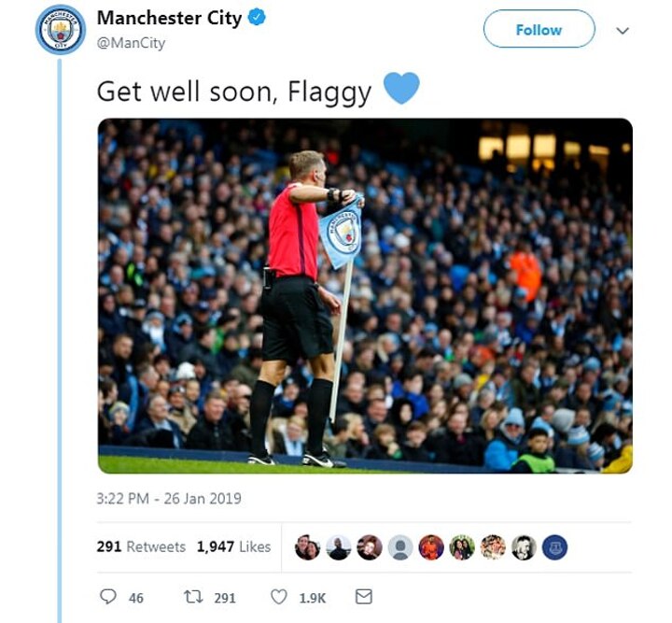Click the envelope direct message icon
Screen dimensions: 672x623
pos(364,597)
